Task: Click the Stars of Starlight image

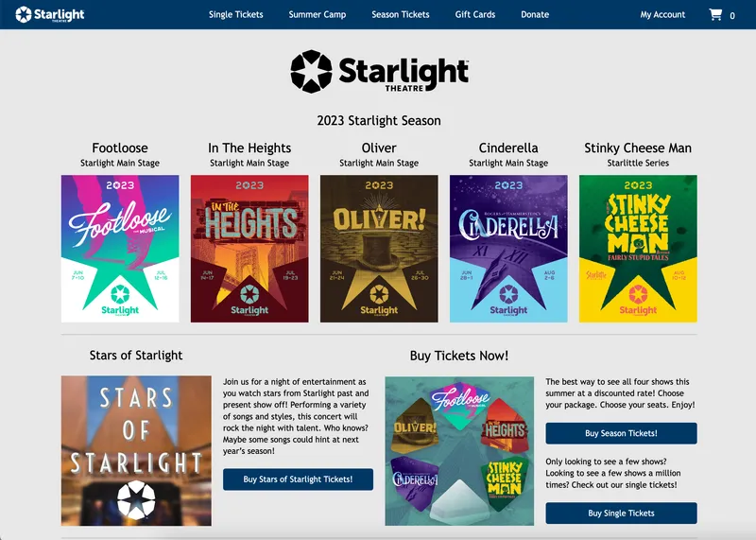Action: point(136,451)
